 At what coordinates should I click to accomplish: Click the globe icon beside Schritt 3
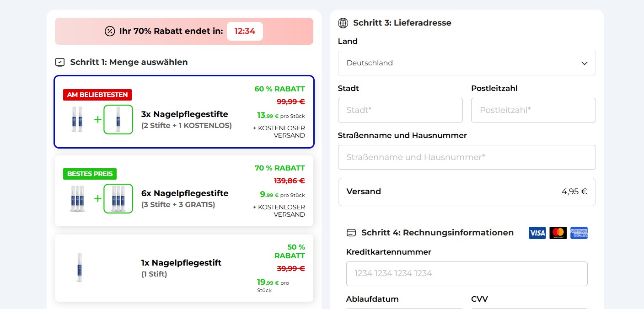pyautogui.click(x=343, y=23)
